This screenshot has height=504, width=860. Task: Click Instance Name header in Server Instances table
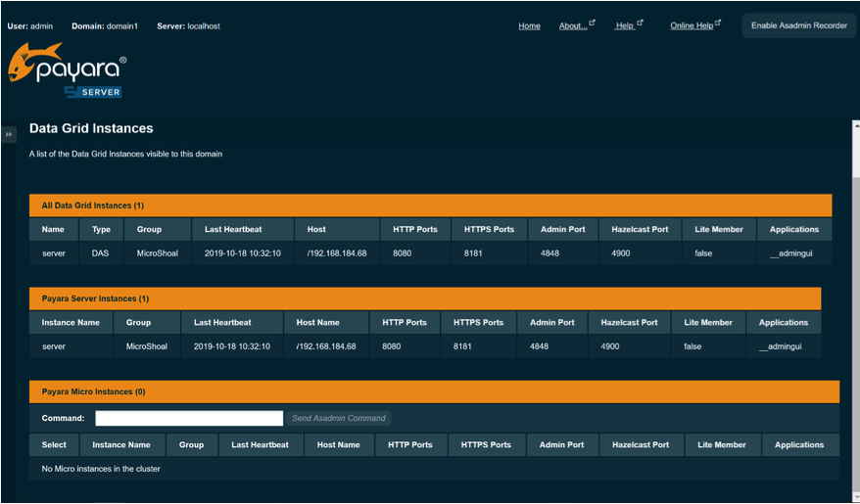coord(71,322)
